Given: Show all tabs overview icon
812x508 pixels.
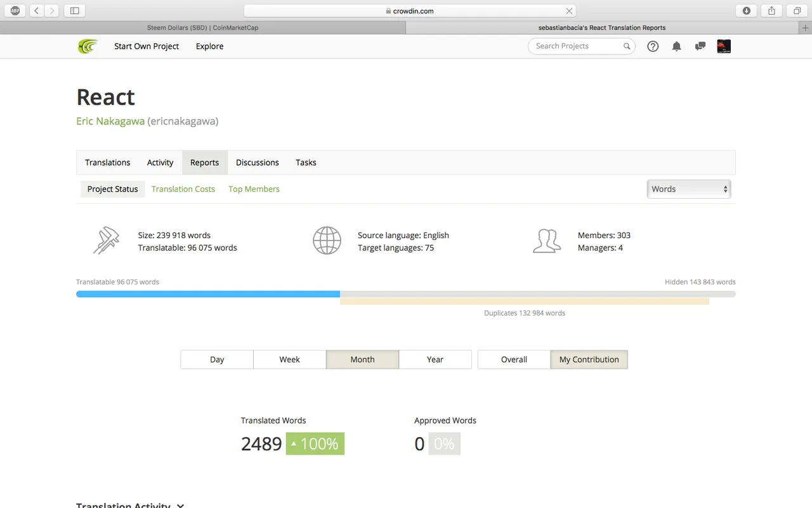Looking at the screenshot, I should coord(797,11).
